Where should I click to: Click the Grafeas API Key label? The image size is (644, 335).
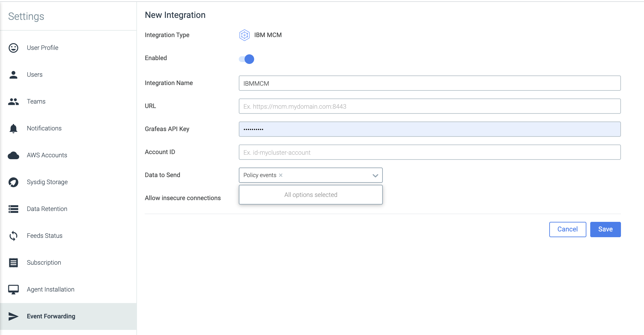point(167,129)
